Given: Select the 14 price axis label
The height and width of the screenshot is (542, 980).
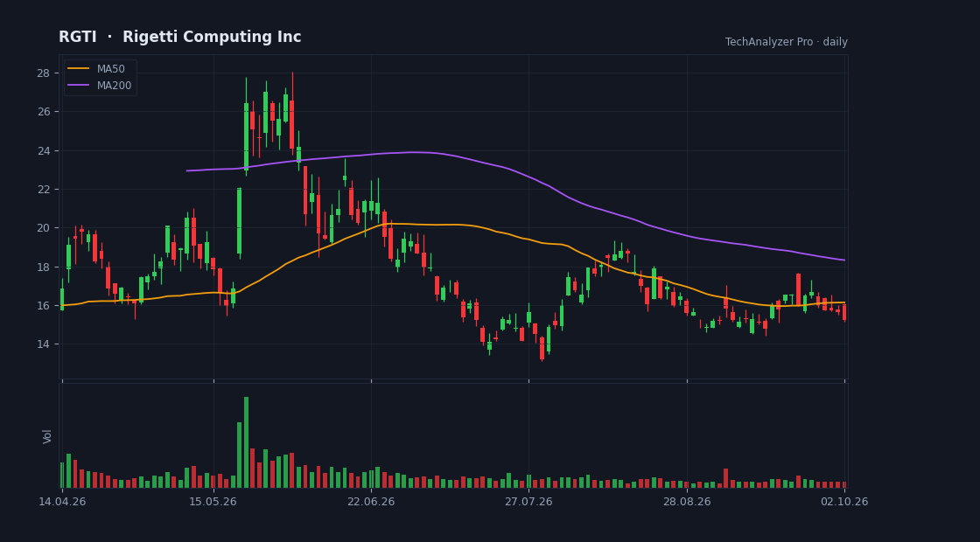Looking at the screenshot, I should pyautogui.click(x=43, y=344).
